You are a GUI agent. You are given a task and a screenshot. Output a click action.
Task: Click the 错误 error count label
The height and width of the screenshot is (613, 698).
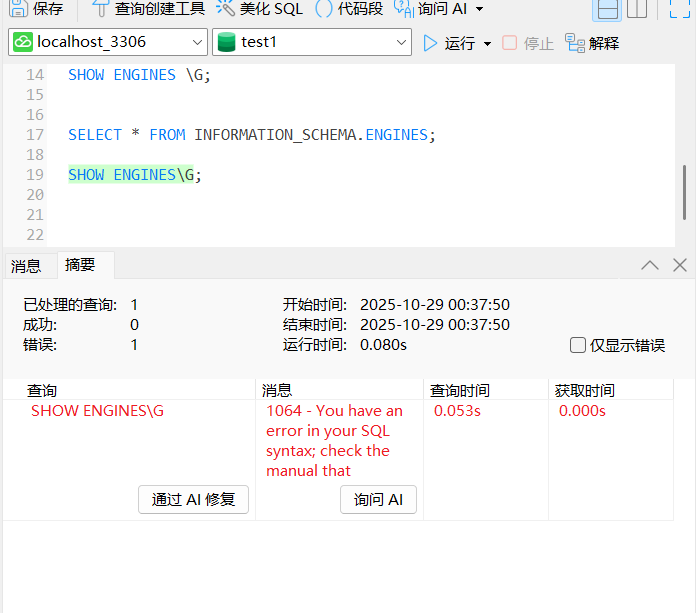(x=40, y=345)
